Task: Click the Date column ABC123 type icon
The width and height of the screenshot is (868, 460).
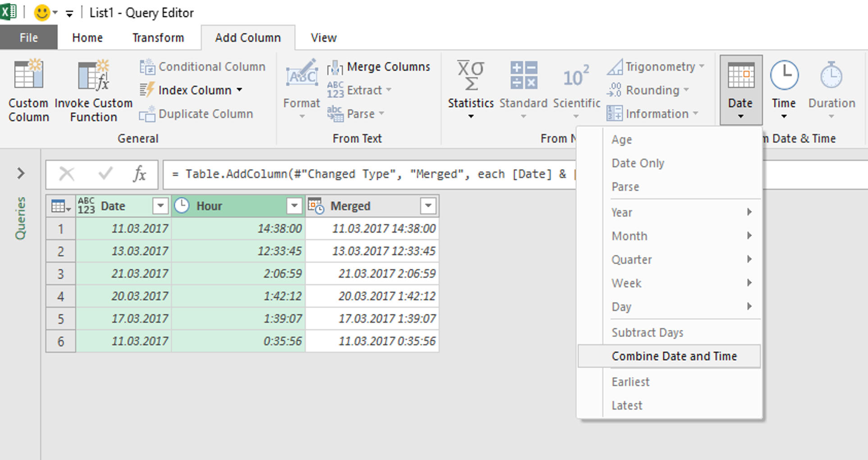Action: (x=86, y=206)
